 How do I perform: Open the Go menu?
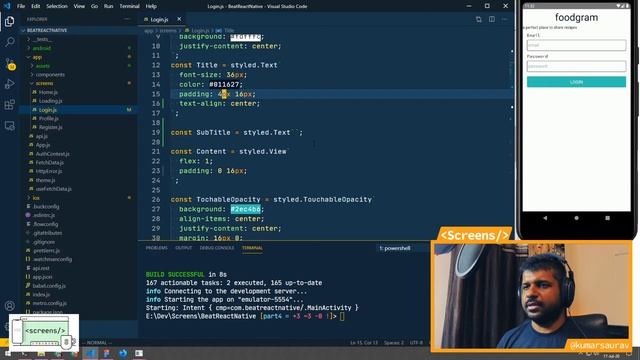tap(94, 6)
